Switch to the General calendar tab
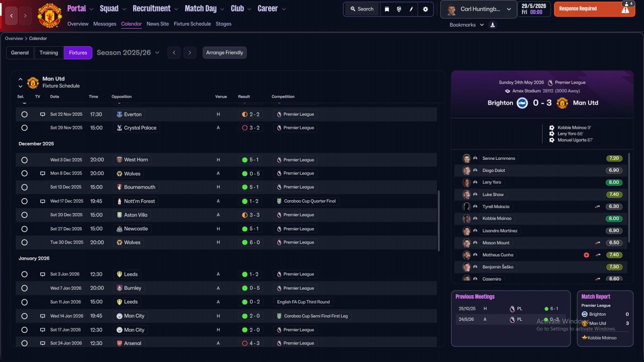This screenshot has width=644, height=362. (x=20, y=53)
